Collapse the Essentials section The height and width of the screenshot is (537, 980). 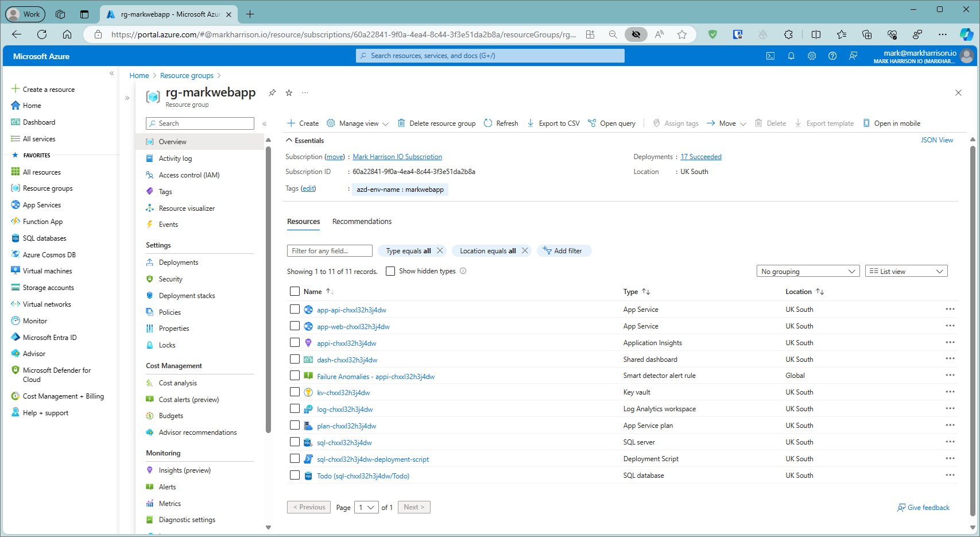(x=289, y=141)
